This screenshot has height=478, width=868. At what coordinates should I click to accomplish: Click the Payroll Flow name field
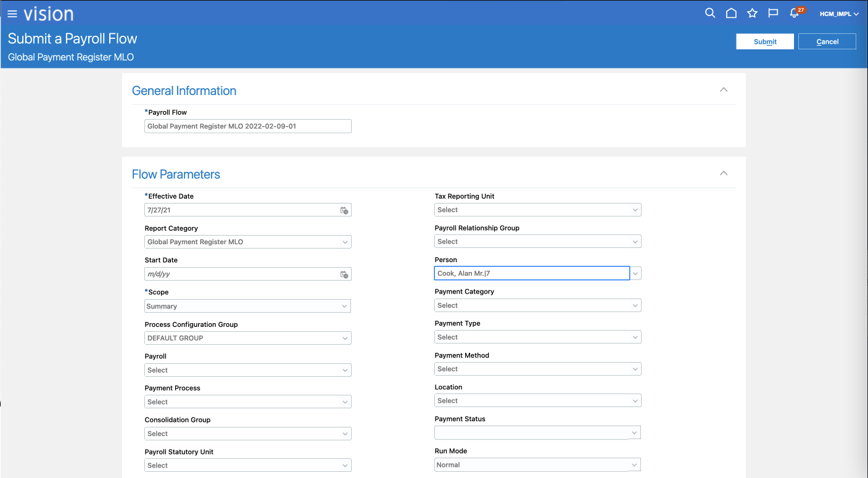247,126
